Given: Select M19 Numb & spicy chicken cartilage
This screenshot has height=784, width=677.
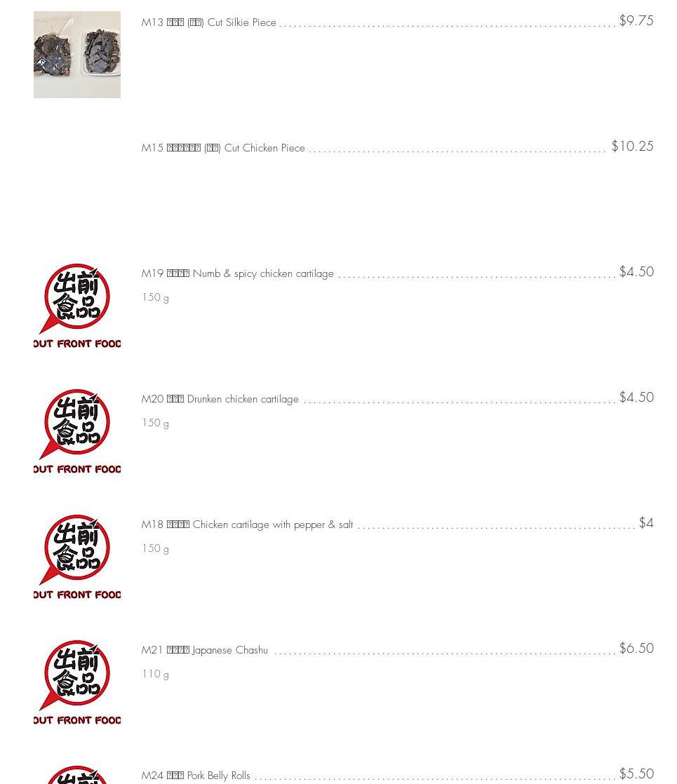Looking at the screenshot, I should (x=237, y=273).
